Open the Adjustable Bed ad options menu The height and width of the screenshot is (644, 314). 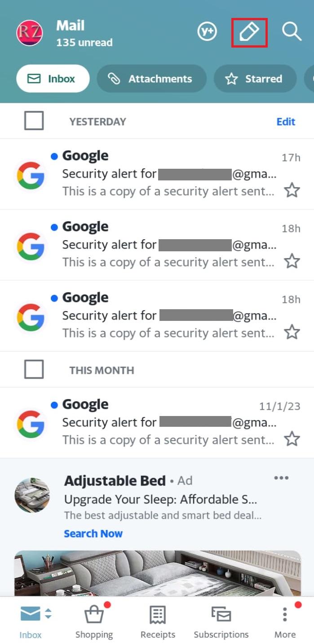click(281, 478)
